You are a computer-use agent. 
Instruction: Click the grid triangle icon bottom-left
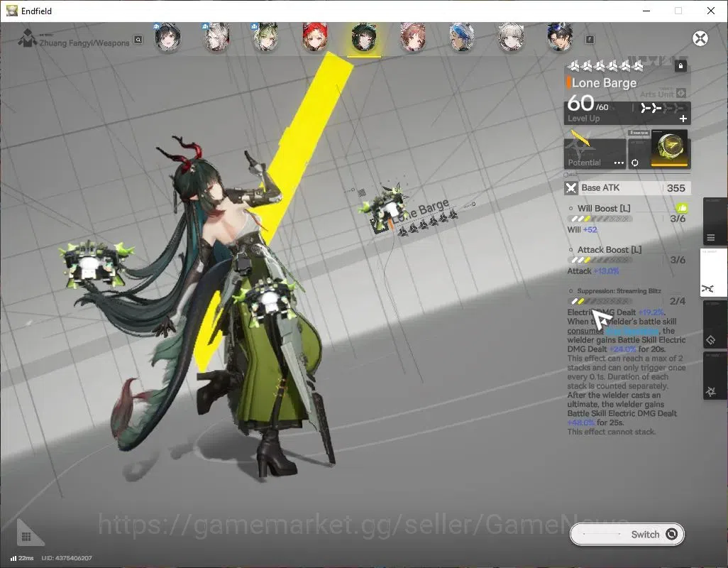click(29, 532)
